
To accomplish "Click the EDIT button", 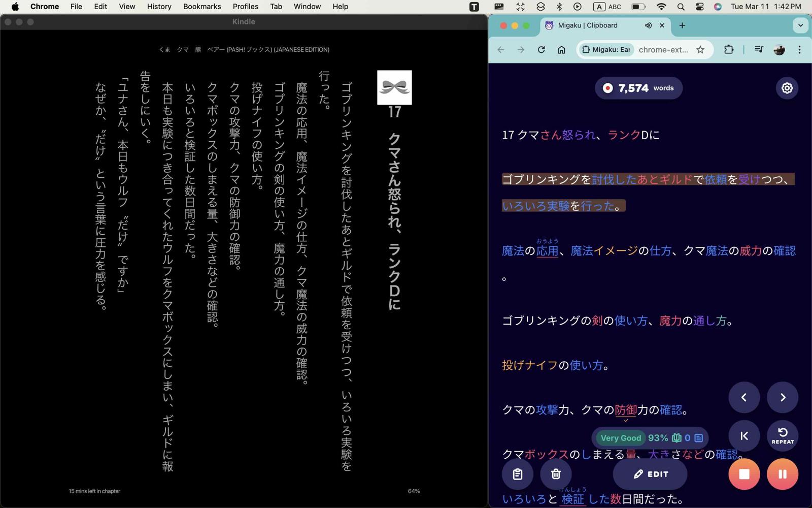I will click(651, 474).
